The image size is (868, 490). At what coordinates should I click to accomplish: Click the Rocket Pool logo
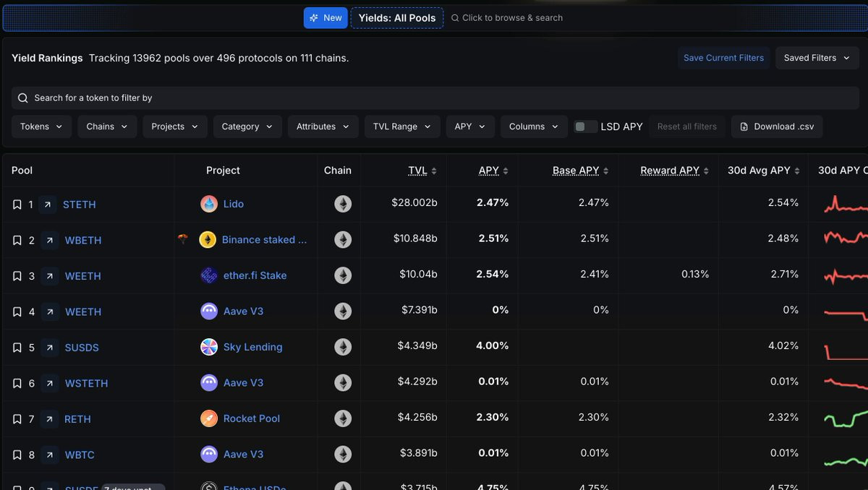[209, 418]
